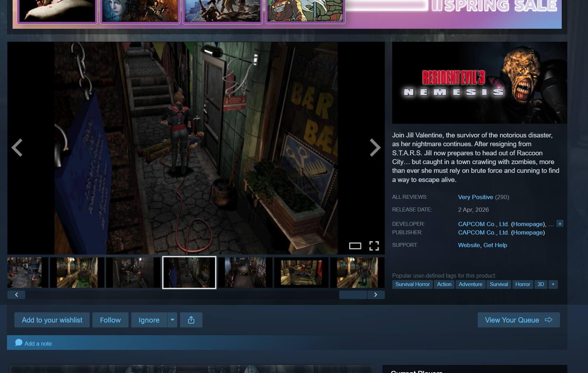Visit the publisher's Homepage link
This screenshot has width=588, height=373.
[x=528, y=232]
